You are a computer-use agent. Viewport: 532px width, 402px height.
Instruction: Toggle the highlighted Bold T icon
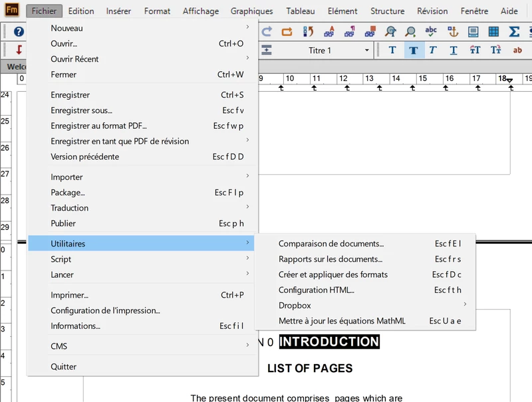pos(414,50)
